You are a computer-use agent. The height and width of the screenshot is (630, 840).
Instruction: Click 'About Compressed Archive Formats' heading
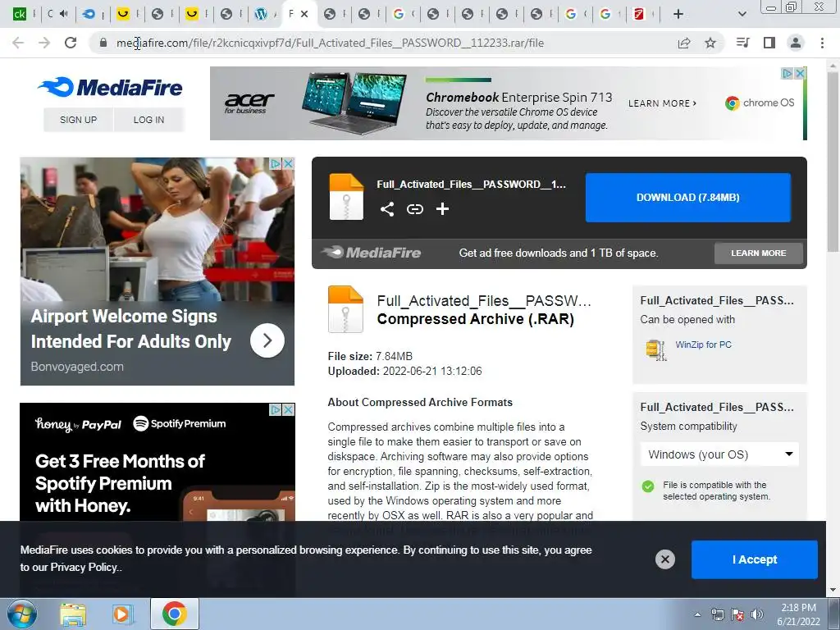click(x=420, y=402)
